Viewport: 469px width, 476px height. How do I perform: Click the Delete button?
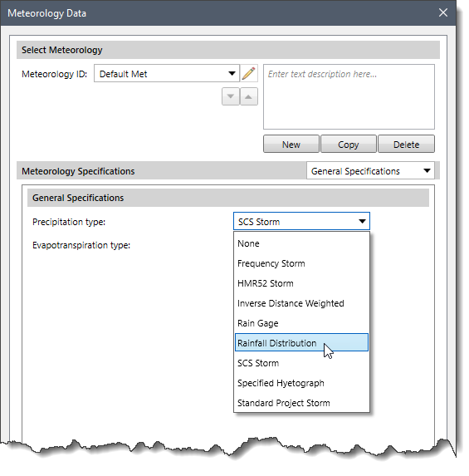tap(406, 145)
